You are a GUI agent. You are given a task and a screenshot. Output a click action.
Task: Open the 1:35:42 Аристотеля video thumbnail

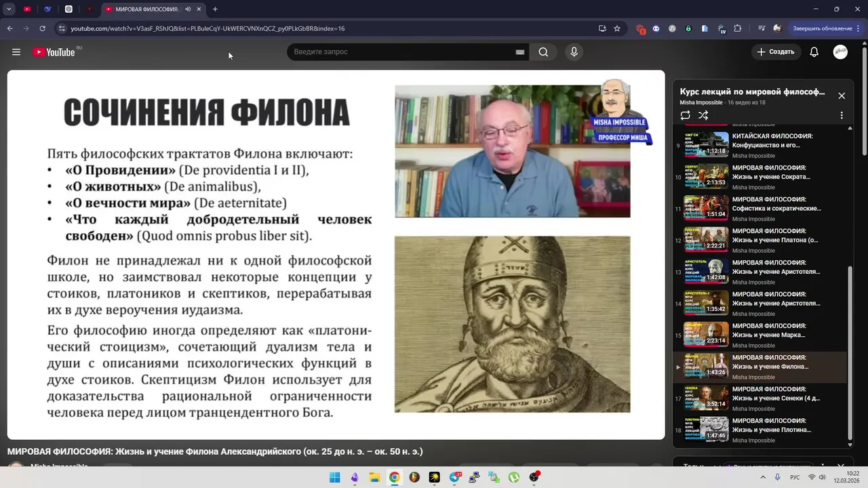706,303
